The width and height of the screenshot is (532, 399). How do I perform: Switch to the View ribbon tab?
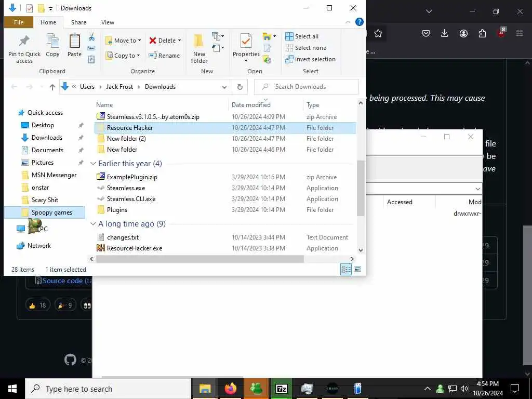(108, 22)
